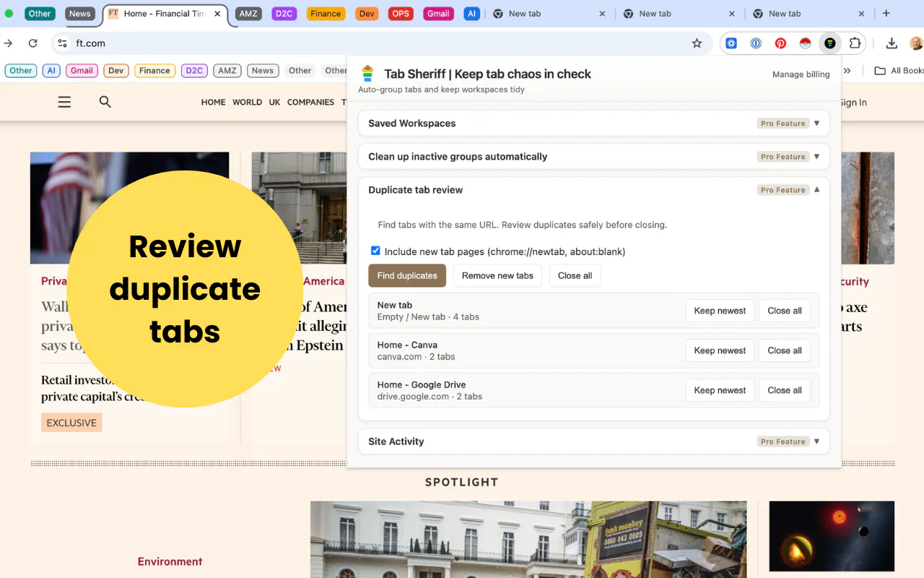
Task: Expand Clean up inactive groups automatically
Action: tap(593, 157)
